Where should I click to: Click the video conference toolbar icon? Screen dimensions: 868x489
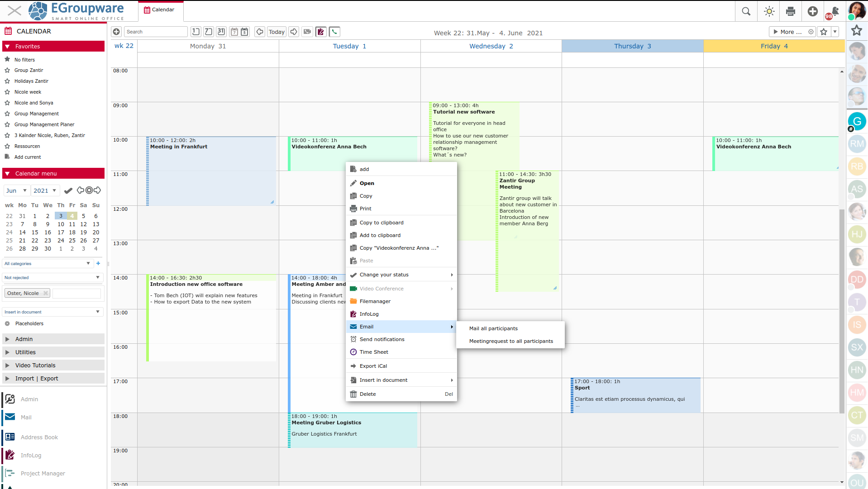click(x=307, y=32)
